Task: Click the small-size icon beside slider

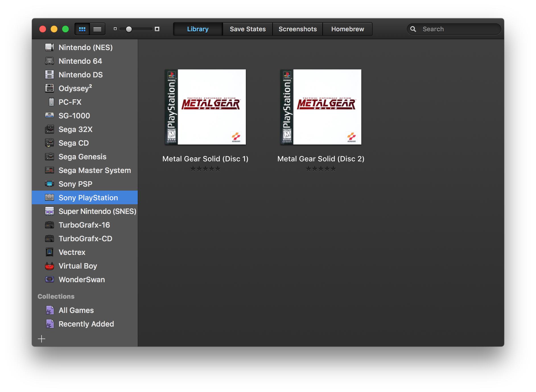Action: pyautogui.click(x=115, y=29)
